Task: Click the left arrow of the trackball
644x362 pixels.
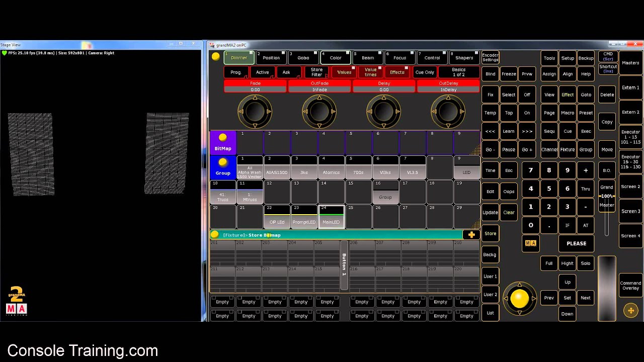Action: tap(505, 299)
